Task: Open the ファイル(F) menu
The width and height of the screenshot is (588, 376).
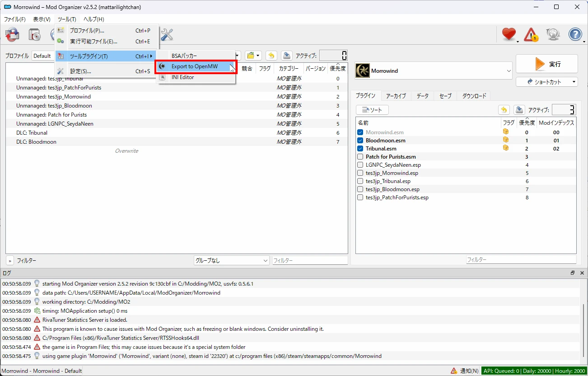Action: 14,19
